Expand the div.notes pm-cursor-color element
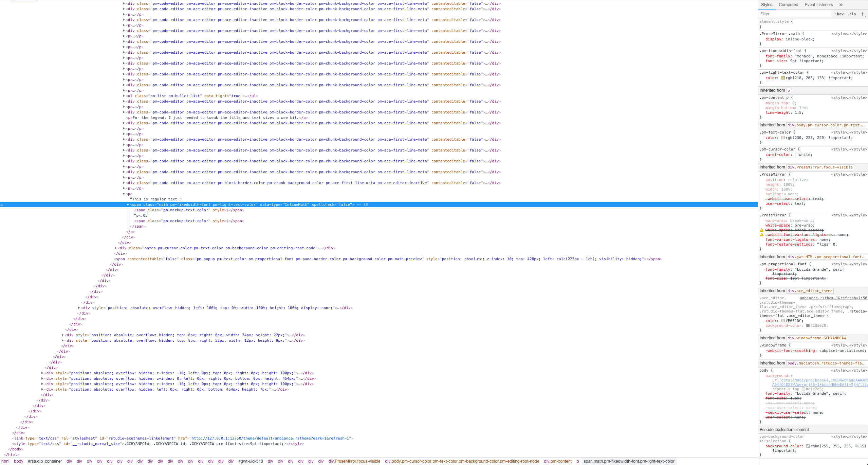The image size is (868, 465). 116,248
